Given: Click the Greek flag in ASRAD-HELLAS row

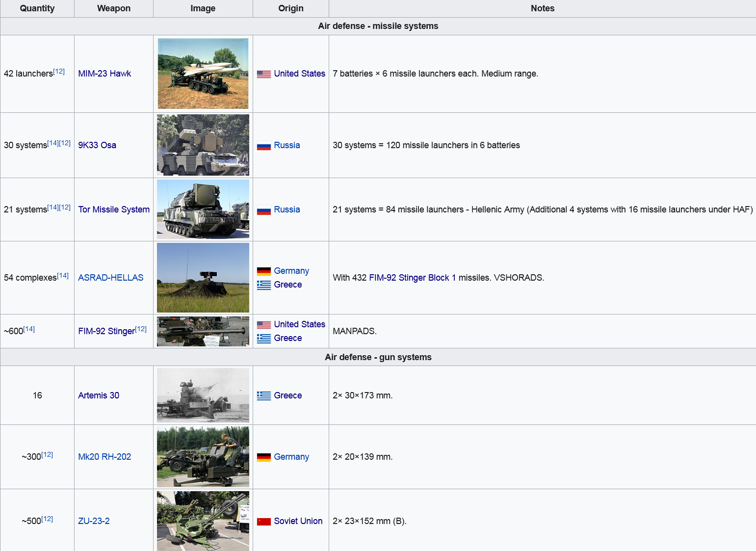Looking at the screenshot, I should [264, 285].
